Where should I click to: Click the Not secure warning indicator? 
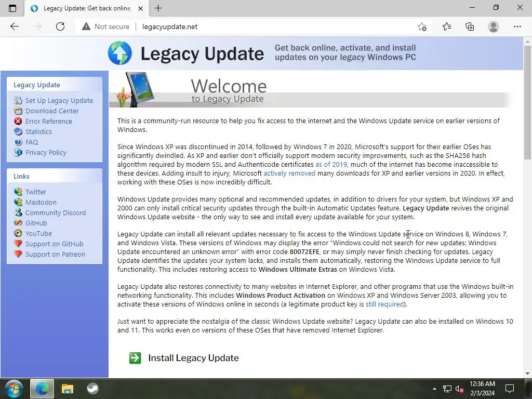105,26
